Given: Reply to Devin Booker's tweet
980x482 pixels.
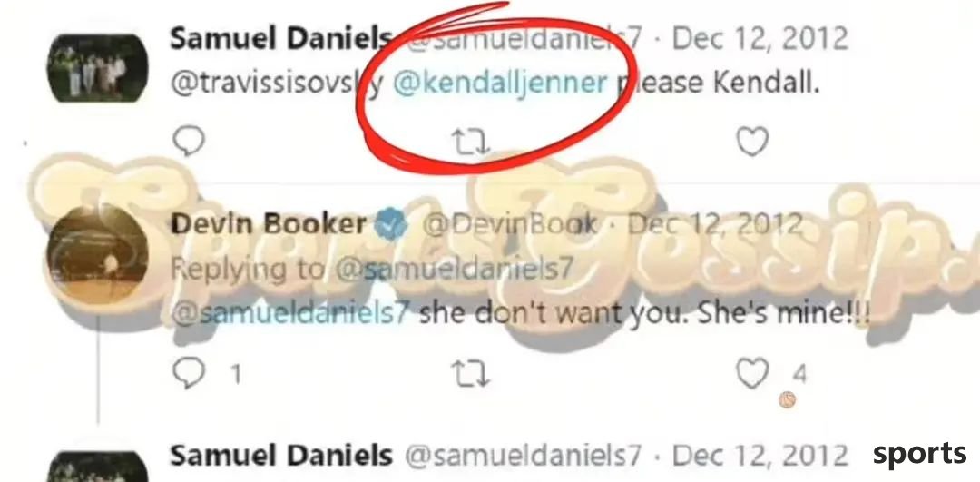Looking at the screenshot, I should pyautogui.click(x=188, y=374).
